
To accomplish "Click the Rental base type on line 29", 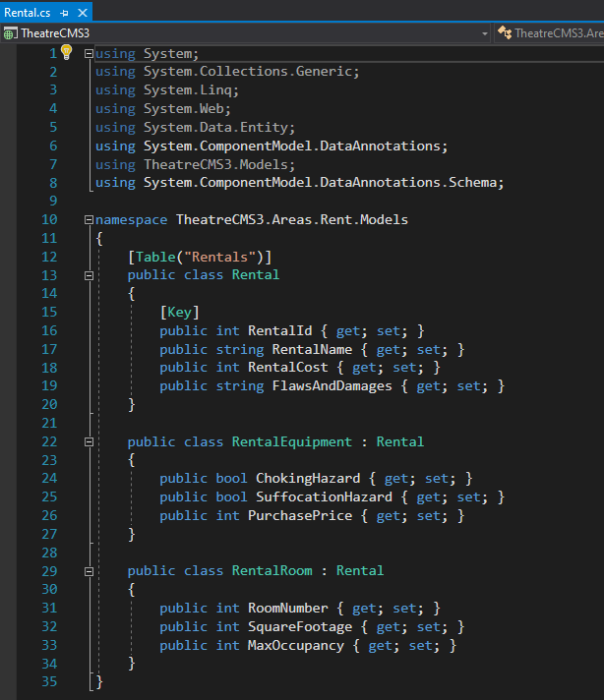I will [x=360, y=571].
